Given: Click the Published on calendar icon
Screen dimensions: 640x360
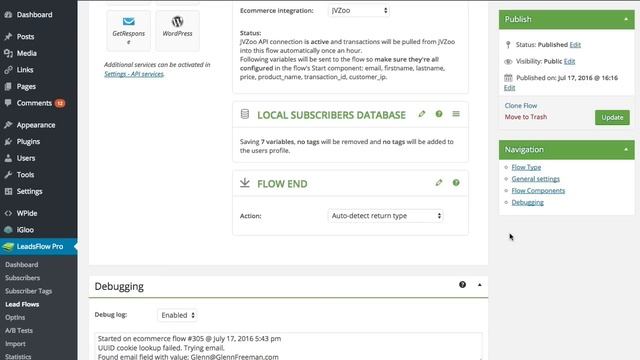Looking at the screenshot, I should (508, 78).
